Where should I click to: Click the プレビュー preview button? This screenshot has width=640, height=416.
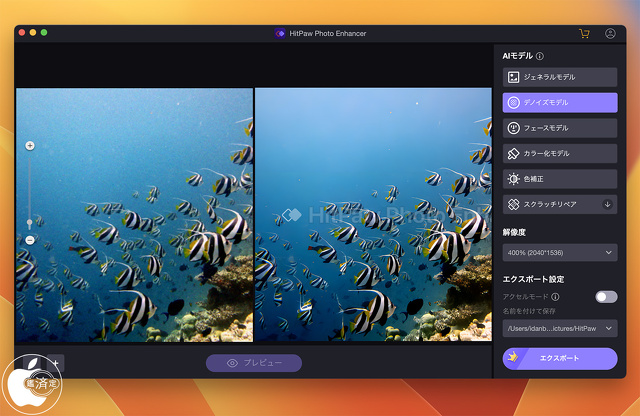[254, 363]
